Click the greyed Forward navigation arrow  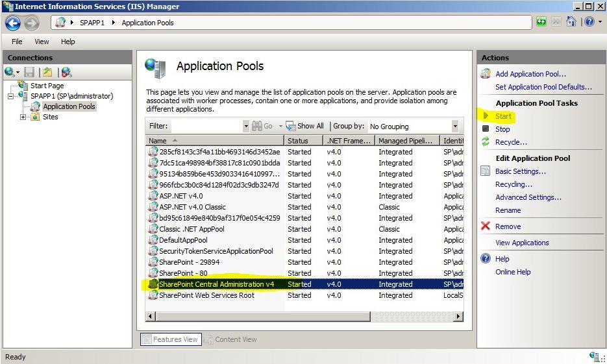[x=32, y=23]
